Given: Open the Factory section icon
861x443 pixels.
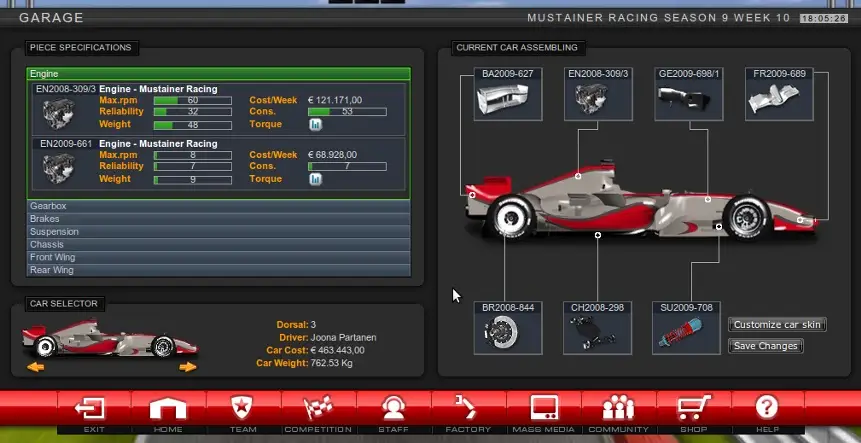Looking at the screenshot, I should click(x=468, y=408).
